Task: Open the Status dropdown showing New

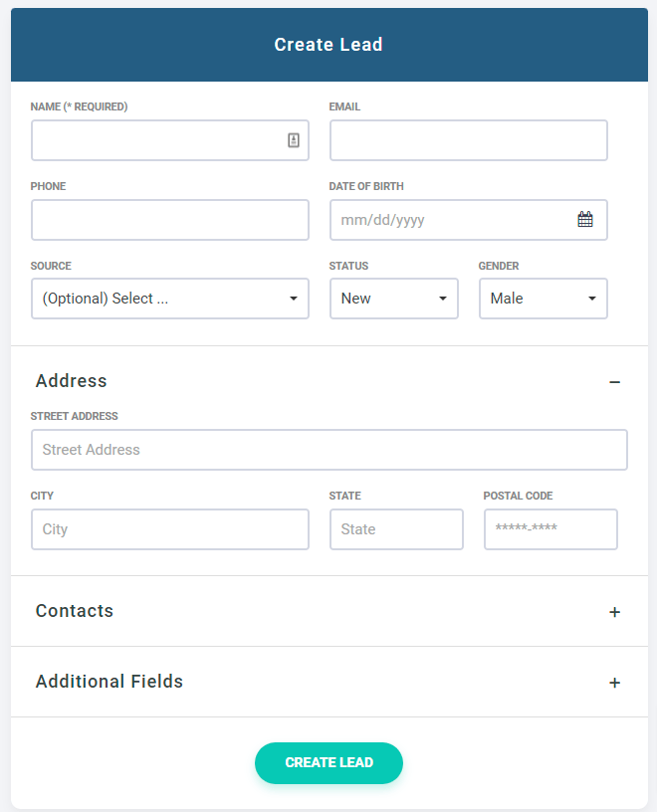Action: 393,299
